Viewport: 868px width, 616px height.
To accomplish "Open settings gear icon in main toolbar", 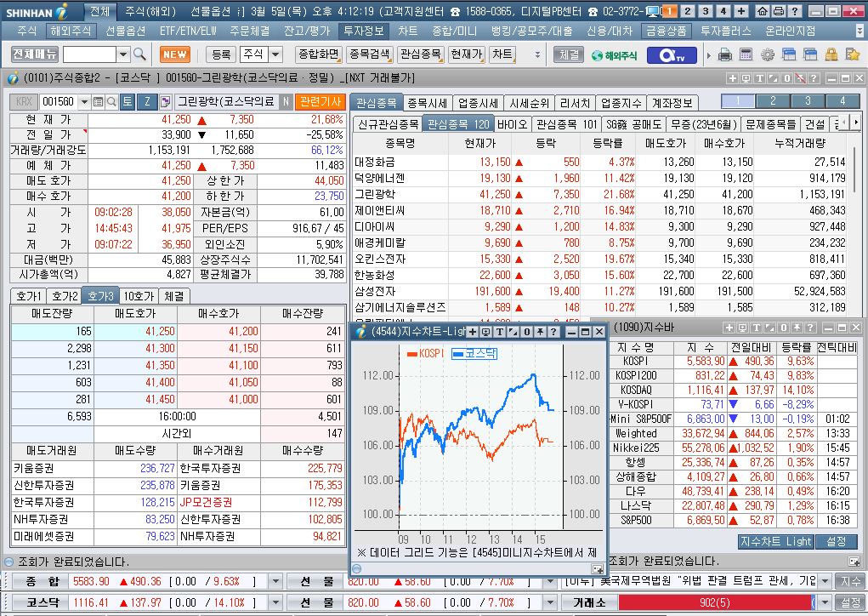I will [767, 54].
